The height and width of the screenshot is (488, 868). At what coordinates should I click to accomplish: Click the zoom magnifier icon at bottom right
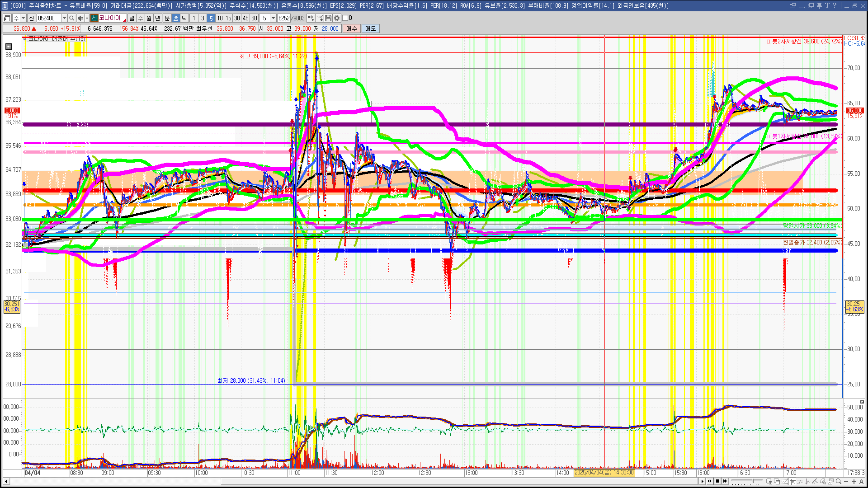click(839, 482)
